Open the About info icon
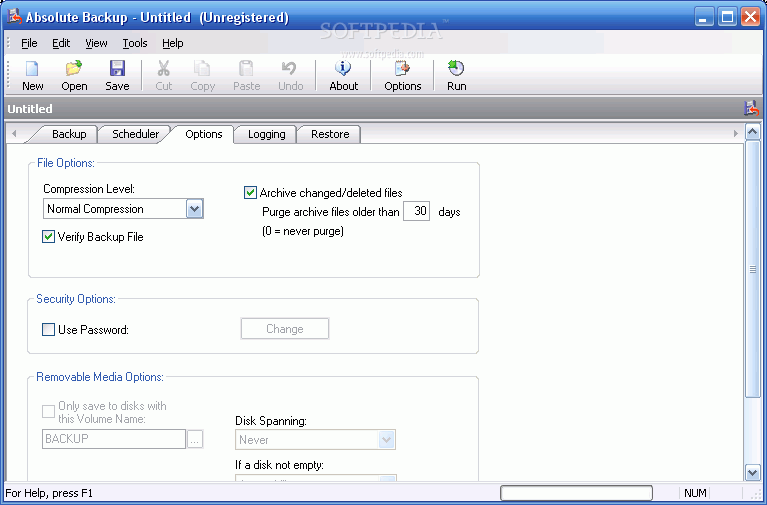The height and width of the screenshot is (505, 767). click(343, 69)
